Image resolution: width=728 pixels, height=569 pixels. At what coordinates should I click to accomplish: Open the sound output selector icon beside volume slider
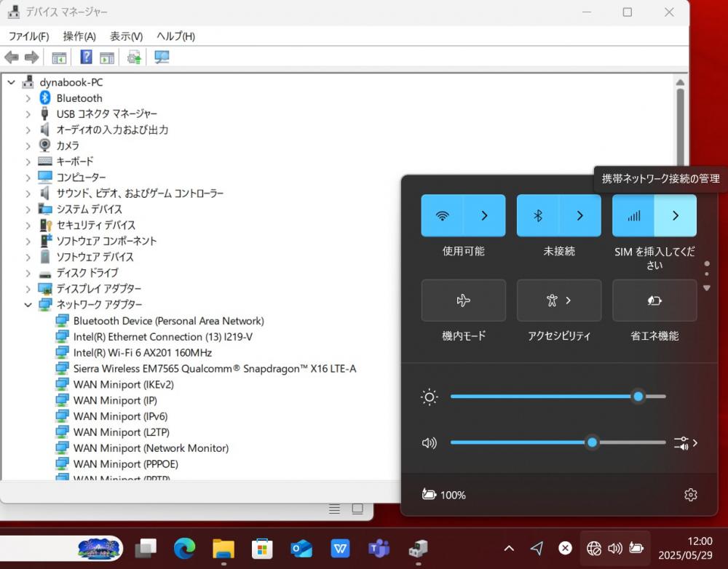coord(685,443)
